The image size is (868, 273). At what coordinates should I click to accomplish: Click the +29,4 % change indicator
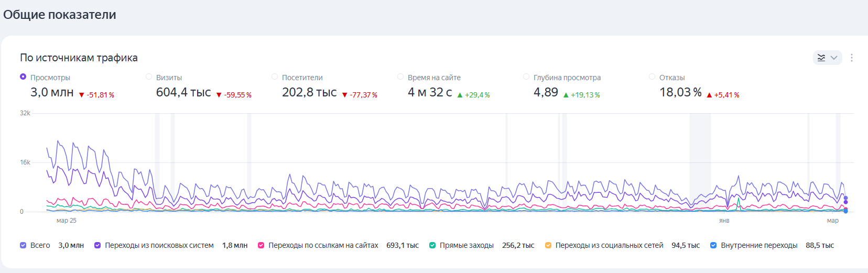(x=474, y=95)
